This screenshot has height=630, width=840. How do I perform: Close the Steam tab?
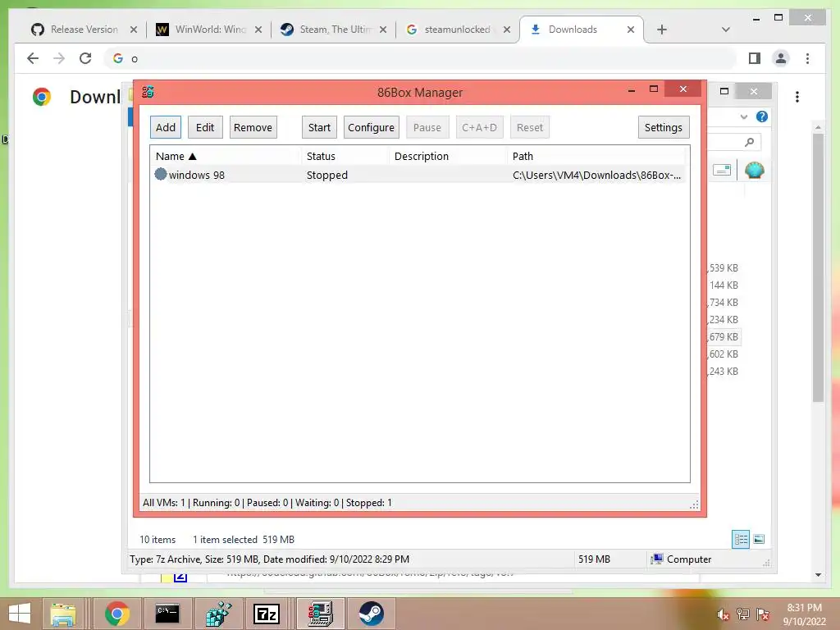pyautogui.click(x=383, y=30)
